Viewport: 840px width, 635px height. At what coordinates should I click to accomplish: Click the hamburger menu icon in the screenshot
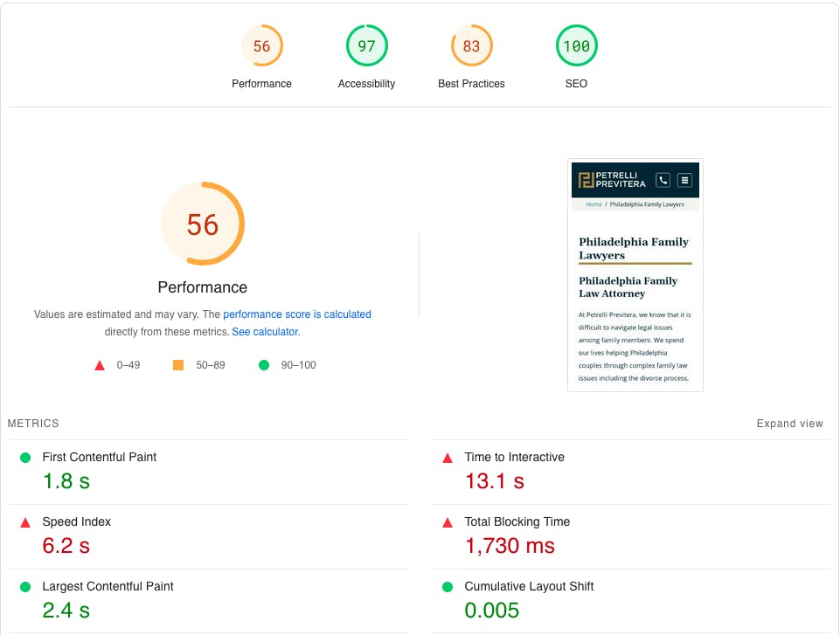tap(684, 181)
